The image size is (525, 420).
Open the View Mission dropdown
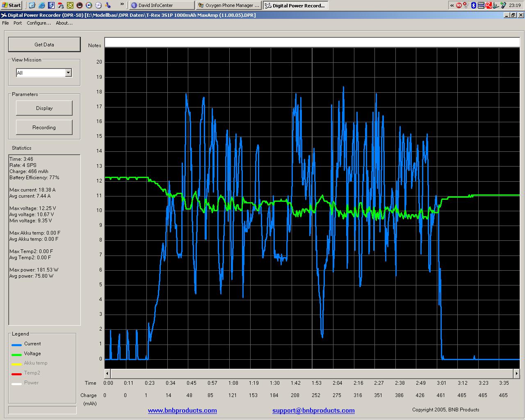coord(68,73)
